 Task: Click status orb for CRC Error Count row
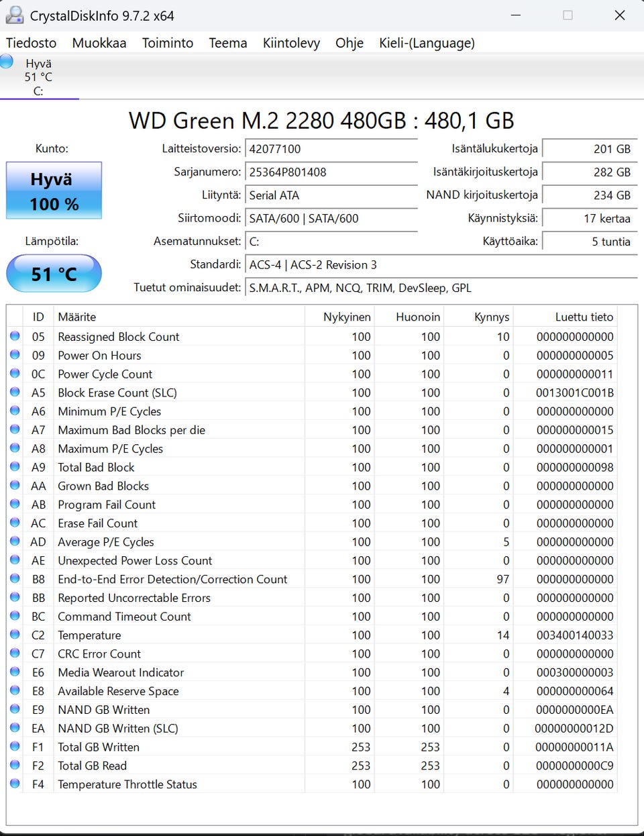[x=15, y=654]
